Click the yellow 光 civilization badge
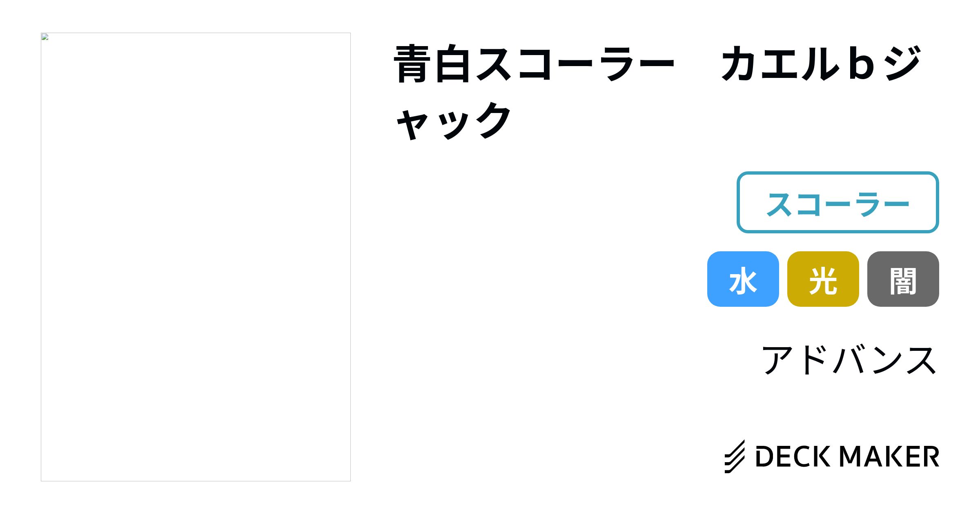This screenshot has height=514, width=980. [x=823, y=279]
